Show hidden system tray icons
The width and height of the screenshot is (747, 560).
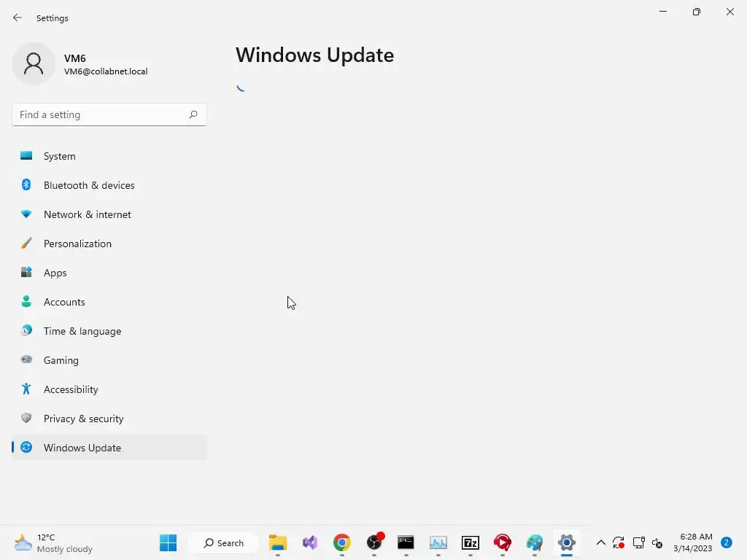(601, 542)
